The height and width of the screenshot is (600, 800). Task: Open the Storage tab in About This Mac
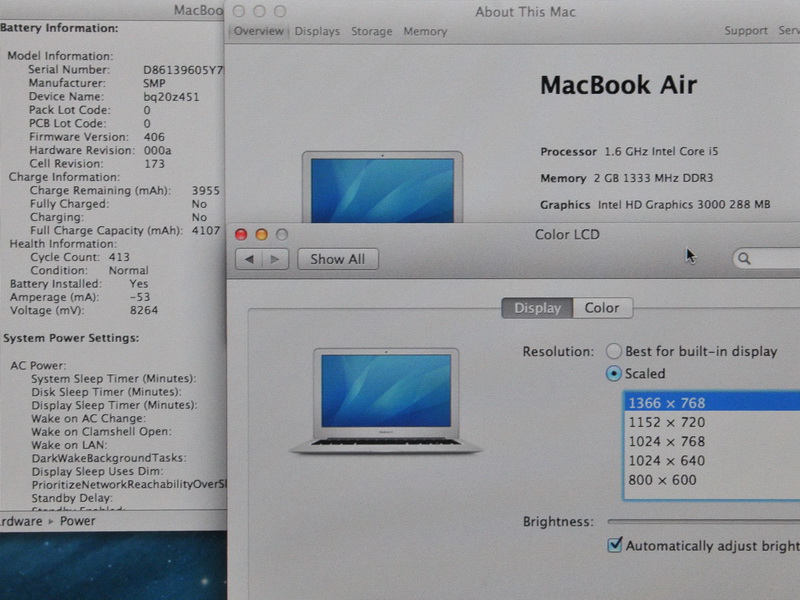click(x=372, y=32)
